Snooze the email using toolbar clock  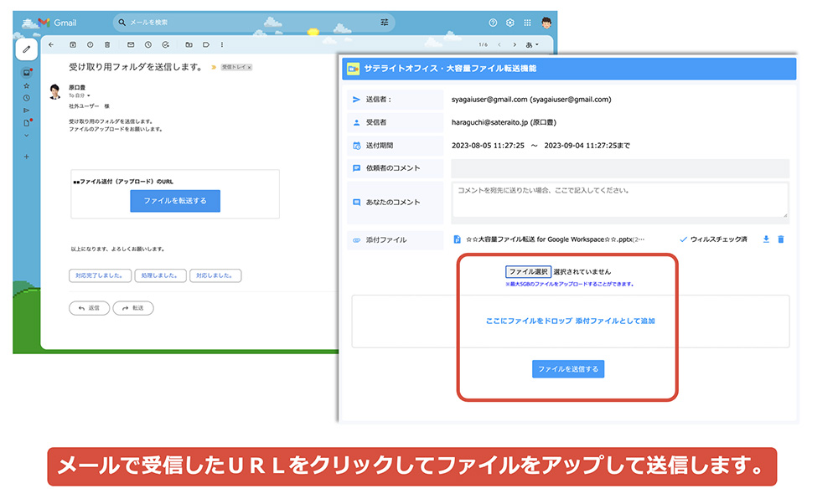click(x=148, y=45)
